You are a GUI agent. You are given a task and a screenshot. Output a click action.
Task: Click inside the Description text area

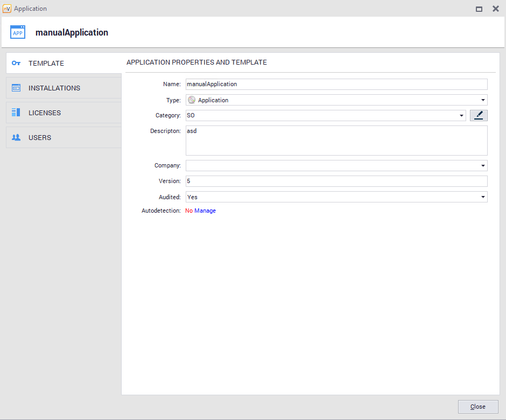[336, 141]
